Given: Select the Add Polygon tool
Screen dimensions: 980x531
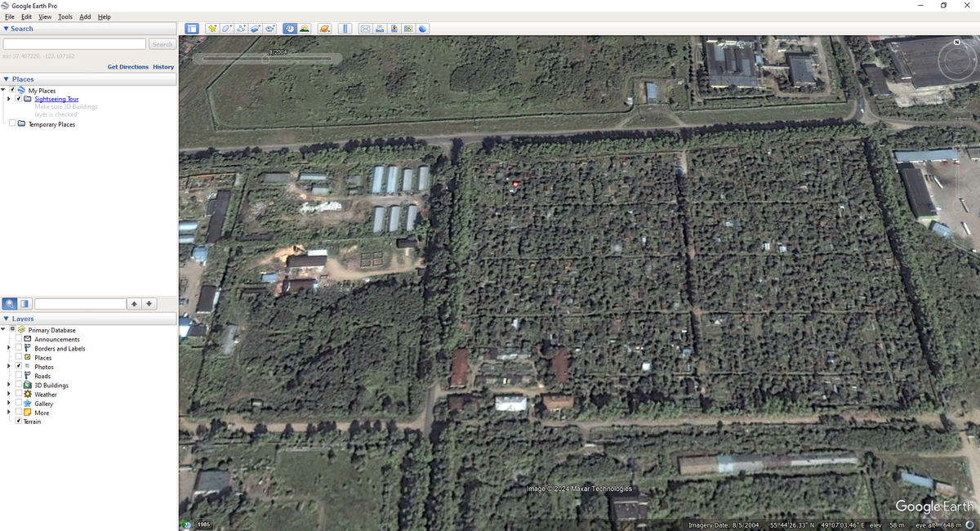Looking at the screenshot, I should point(226,29).
